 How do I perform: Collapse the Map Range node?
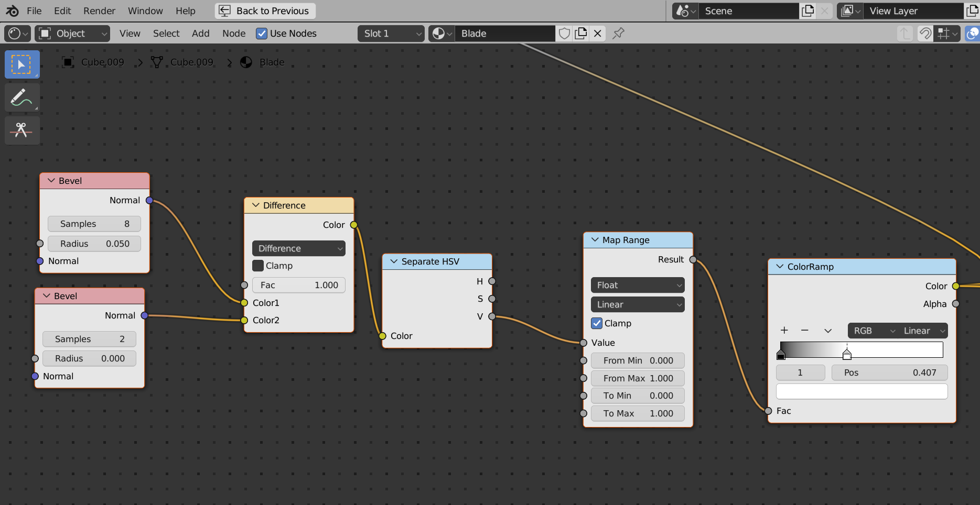pos(595,240)
